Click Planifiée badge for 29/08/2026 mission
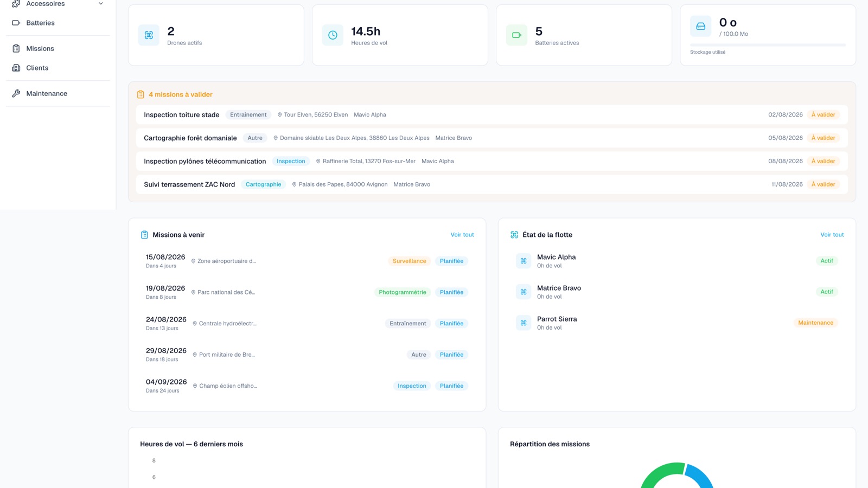 (x=451, y=355)
